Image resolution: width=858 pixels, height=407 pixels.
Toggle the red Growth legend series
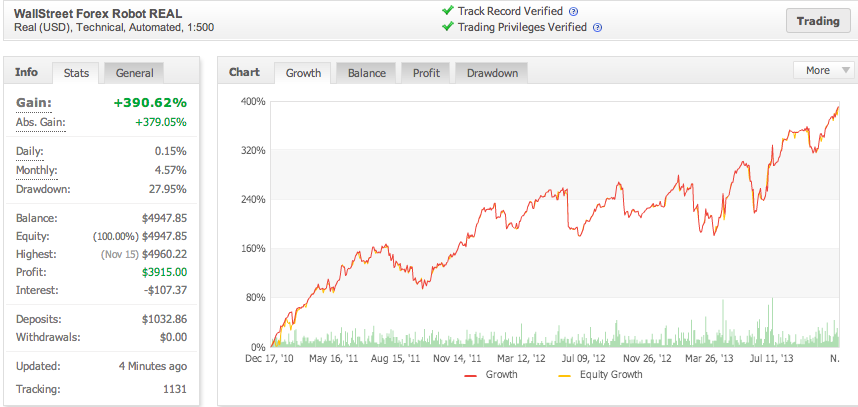[x=491, y=375]
